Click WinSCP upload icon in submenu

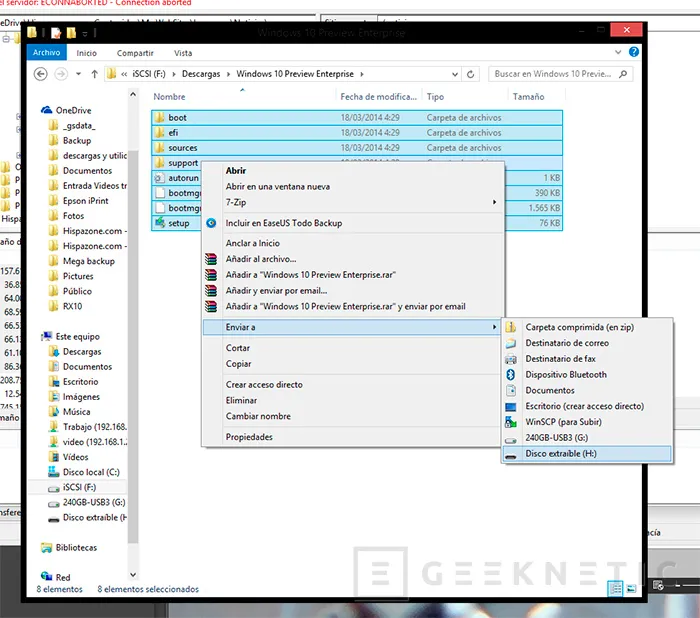pos(511,422)
